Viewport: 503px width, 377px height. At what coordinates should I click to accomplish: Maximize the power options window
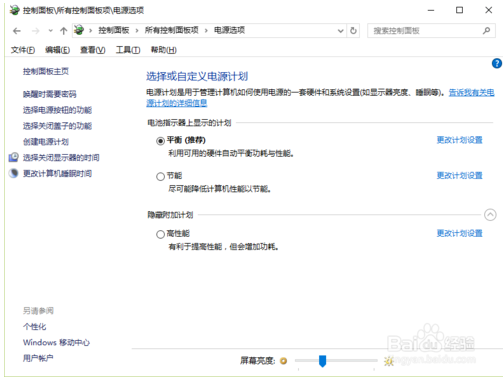point(459,10)
